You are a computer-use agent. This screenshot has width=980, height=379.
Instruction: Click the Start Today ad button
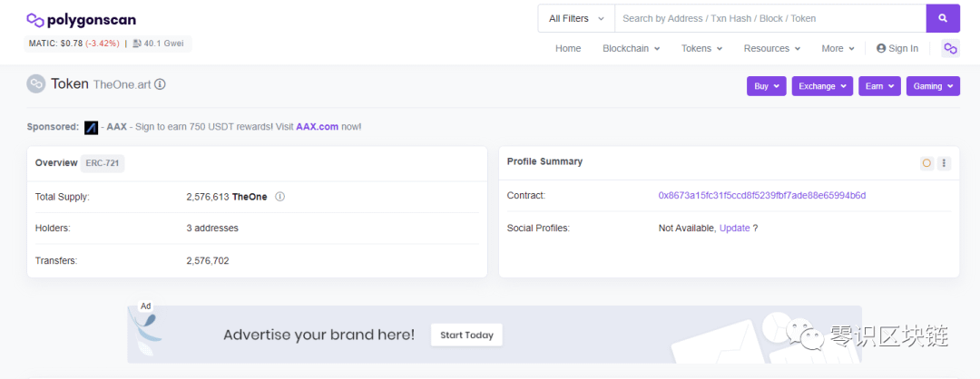[467, 335]
